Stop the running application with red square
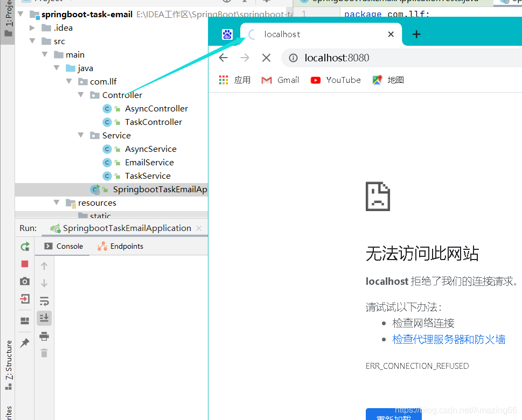 coord(25,264)
